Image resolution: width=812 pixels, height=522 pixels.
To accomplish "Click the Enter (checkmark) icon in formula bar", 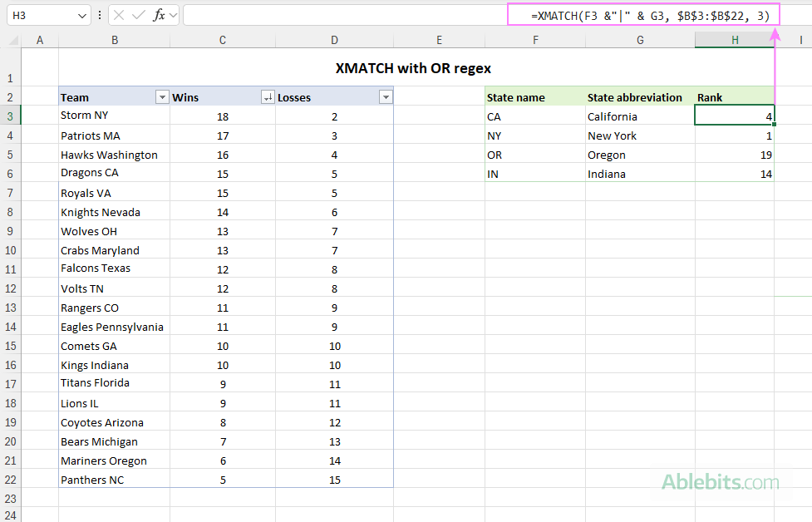I will 138,14.
